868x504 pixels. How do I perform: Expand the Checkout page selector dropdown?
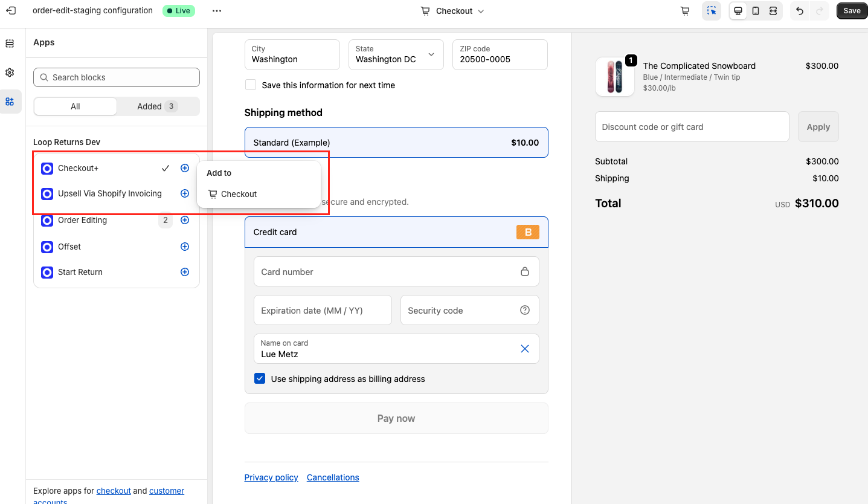[453, 11]
